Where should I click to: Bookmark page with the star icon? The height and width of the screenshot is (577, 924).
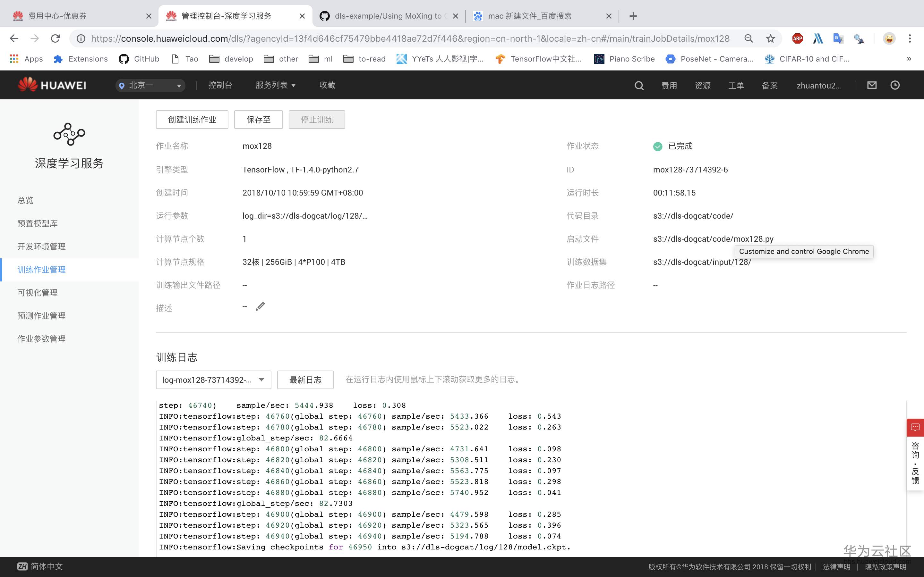point(770,38)
